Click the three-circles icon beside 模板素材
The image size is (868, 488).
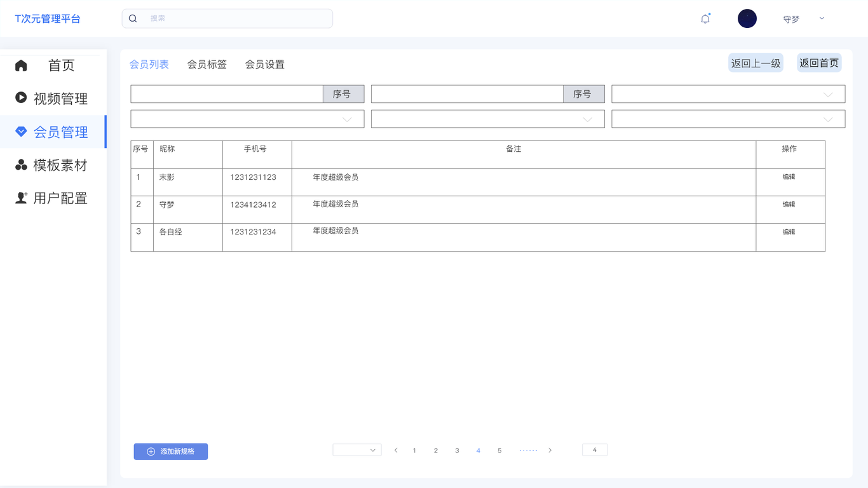pyautogui.click(x=21, y=165)
